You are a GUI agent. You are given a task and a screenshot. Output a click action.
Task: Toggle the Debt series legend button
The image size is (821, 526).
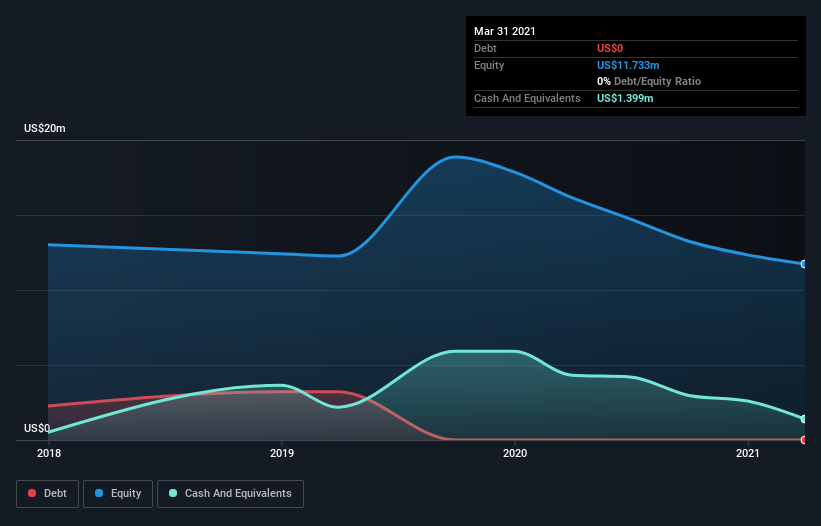(x=48, y=494)
